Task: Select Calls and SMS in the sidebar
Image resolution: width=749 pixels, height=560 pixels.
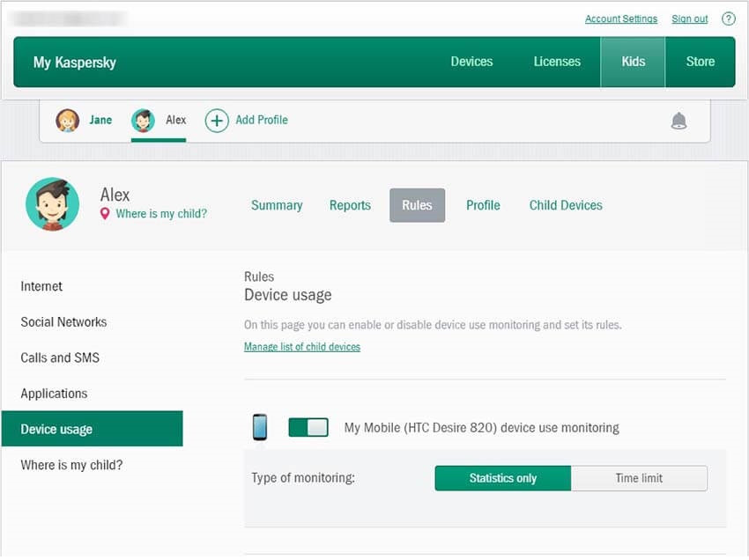Action: 60,357
